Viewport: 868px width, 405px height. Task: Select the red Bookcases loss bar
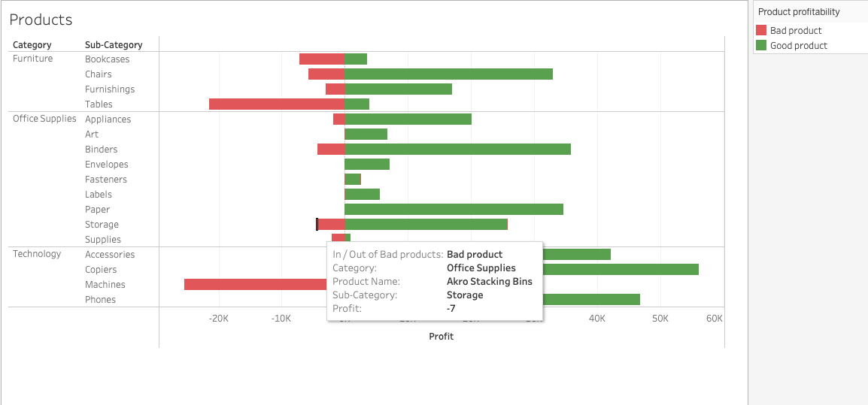321,59
